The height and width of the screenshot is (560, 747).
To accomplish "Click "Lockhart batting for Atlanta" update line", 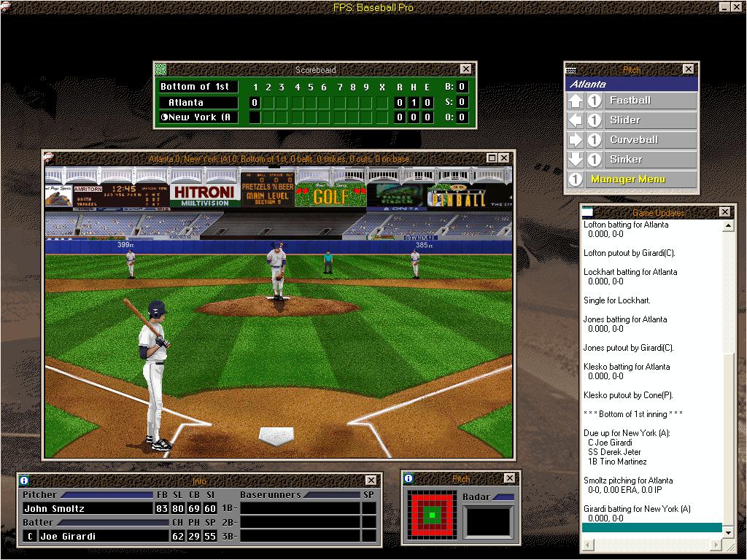I will coord(630,272).
